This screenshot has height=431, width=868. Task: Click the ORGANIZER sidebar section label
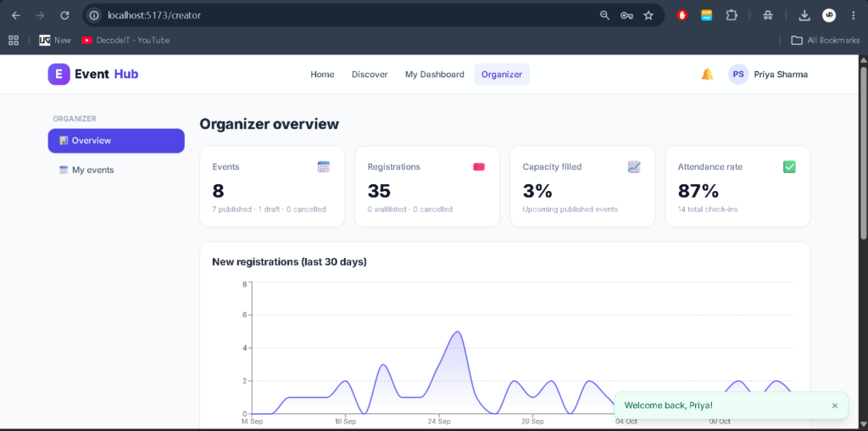pyautogui.click(x=75, y=119)
